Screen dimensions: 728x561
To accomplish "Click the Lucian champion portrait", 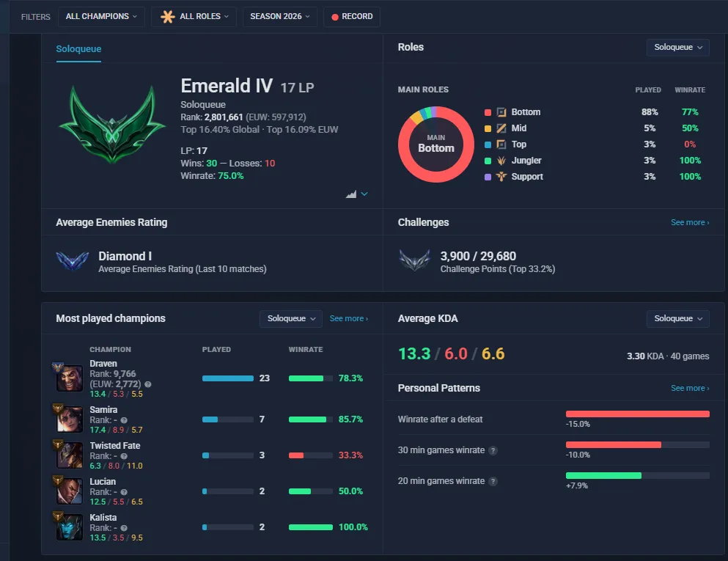I will [69, 491].
